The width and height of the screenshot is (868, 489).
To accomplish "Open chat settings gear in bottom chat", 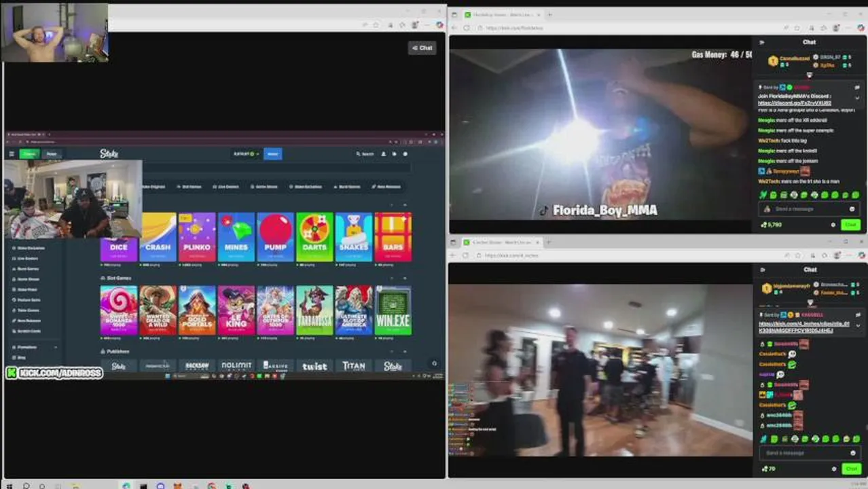I will 833,469.
